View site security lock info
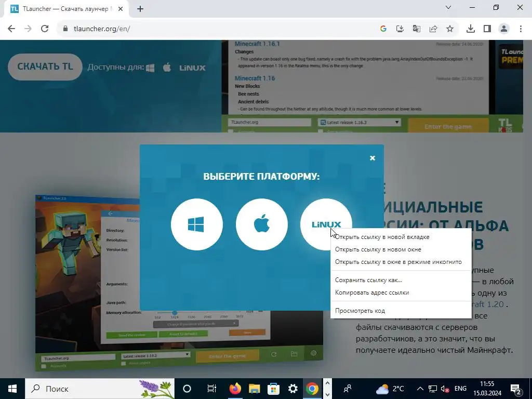This screenshot has height=399, width=532. coord(65,29)
